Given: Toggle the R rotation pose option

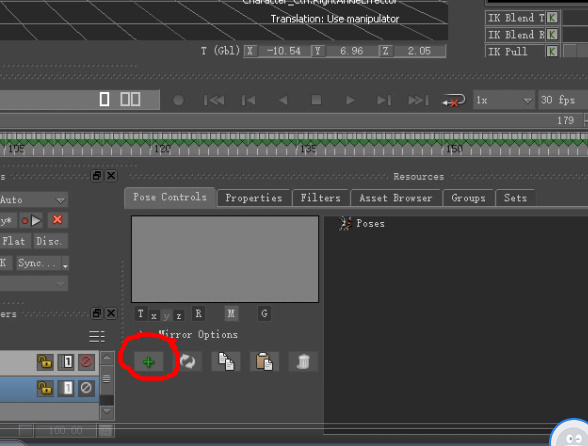Looking at the screenshot, I should tap(198, 314).
